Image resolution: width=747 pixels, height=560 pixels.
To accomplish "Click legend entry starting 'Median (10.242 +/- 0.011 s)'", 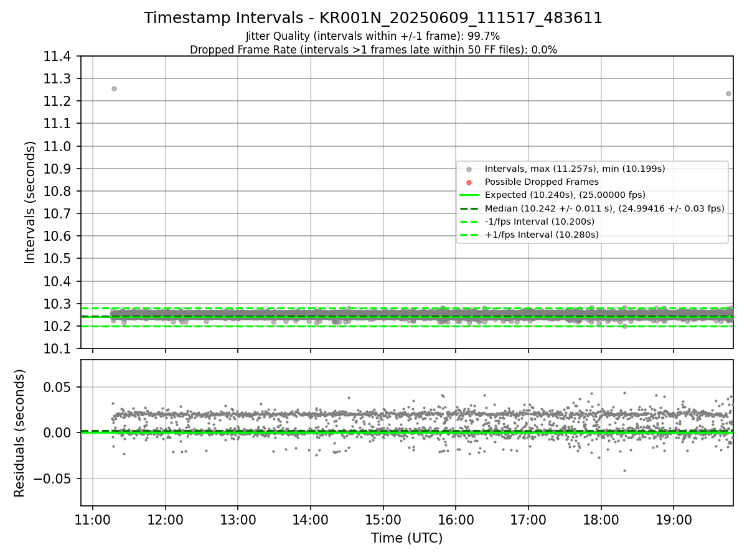I will point(604,208).
